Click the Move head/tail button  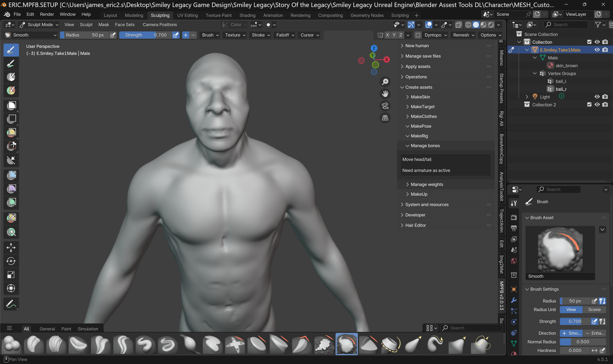click(417, 159)
